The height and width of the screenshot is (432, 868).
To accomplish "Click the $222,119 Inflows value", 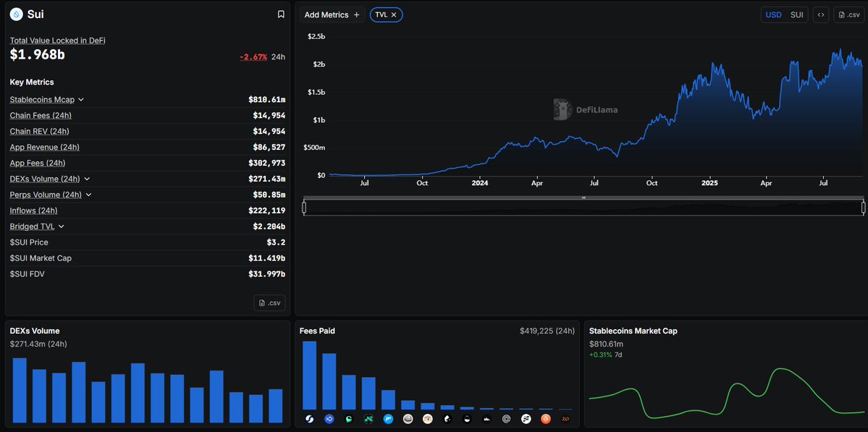I will pyautogui.click(x=267, y=211).
